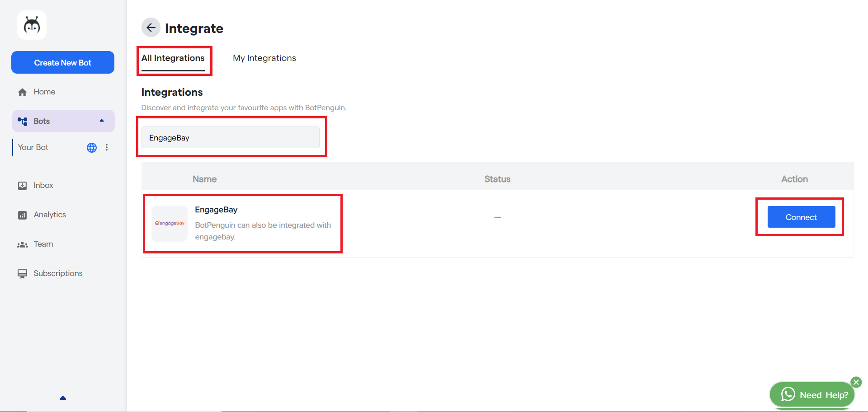Viewport: 868px width, 412px height.
Task: Switch to the My Integrations tab
Action: 264,58
